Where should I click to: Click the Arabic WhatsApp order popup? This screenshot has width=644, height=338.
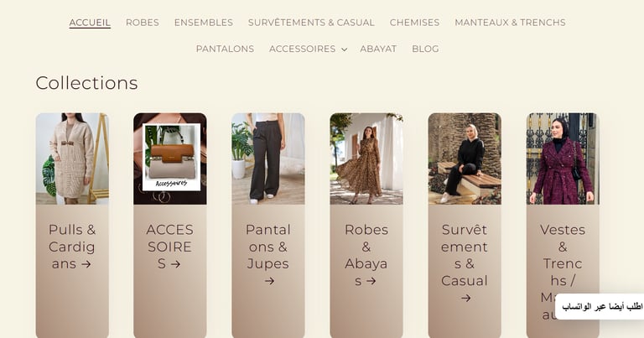click(600, 306)
